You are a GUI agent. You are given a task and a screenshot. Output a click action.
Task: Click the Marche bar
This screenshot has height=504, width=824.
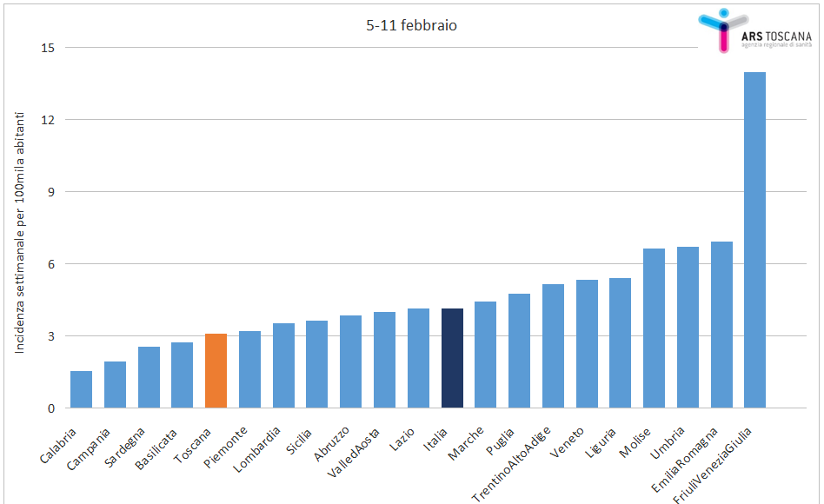[486, 355]
